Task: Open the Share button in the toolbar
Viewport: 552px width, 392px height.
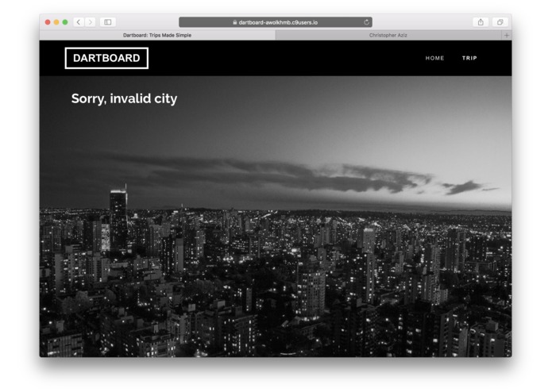Action: 481,22
